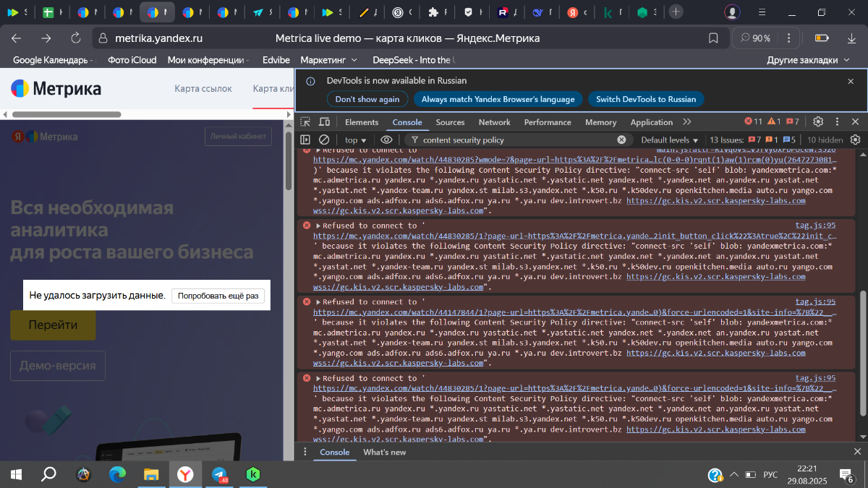Bookmark this page in the address bar
The width and height of the screenshot is (868, 488).
(x=713, y=38)
